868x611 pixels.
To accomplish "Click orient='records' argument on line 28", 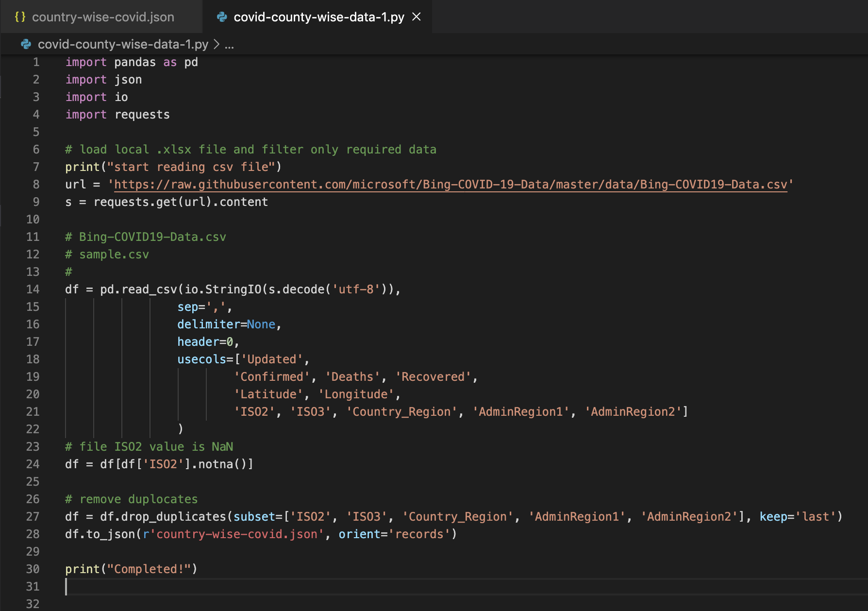I will [394, 534].
